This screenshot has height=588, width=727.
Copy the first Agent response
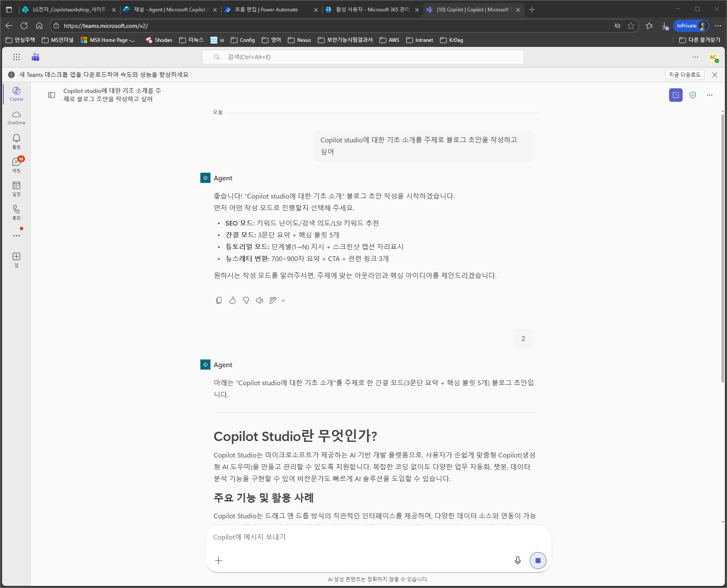point(219,300)
